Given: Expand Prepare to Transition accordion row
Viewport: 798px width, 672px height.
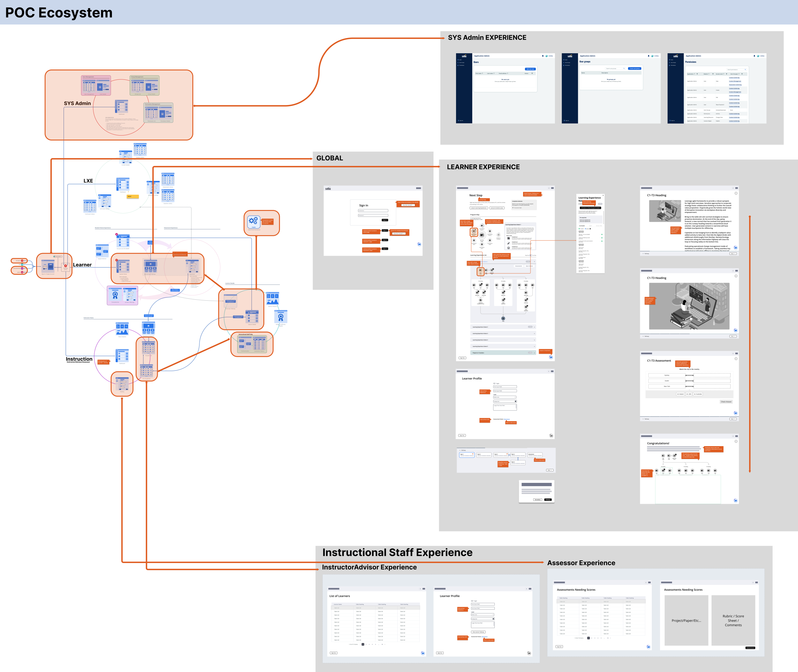Looking at the screenshot, I should coord(534,353).
